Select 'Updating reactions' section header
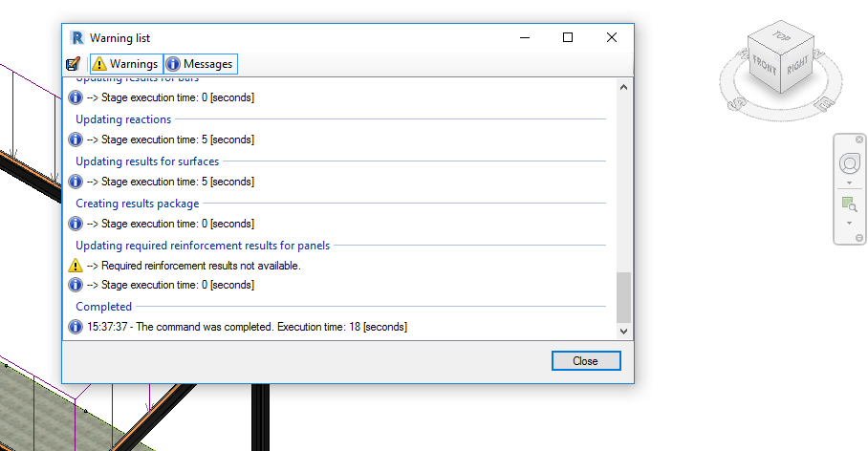The width and height of the screenshot is (868, 451). (123, 119)
